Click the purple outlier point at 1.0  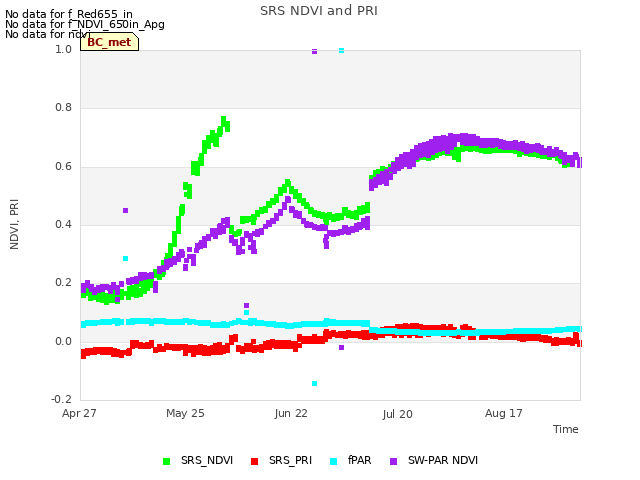coord(314,51)
